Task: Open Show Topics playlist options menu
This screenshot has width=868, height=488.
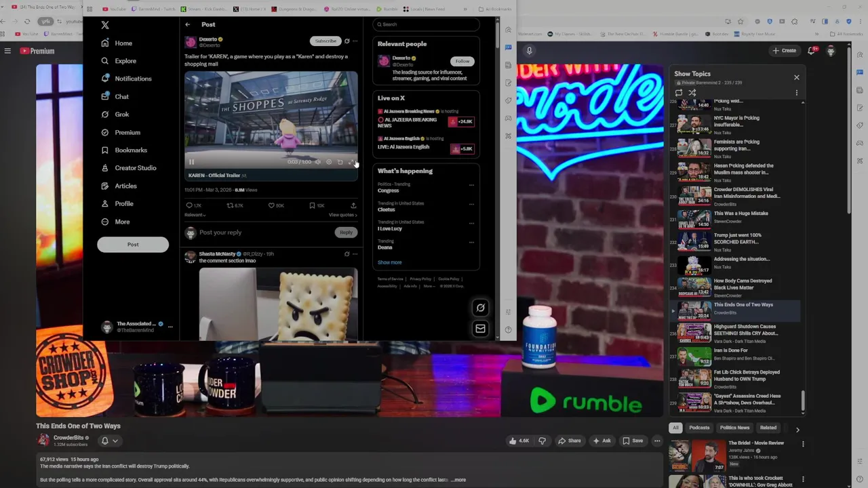Action: pyautogui.click(x=796, y=93)
